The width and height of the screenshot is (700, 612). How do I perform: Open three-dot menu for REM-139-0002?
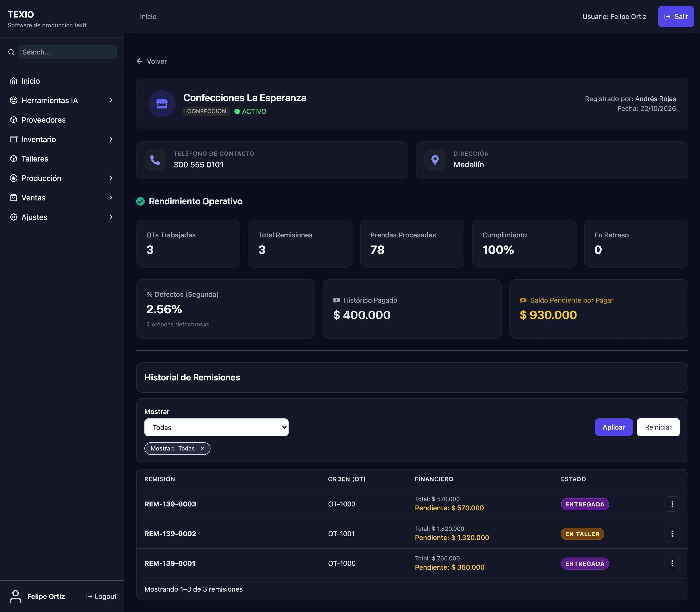click(x=672, y=534)
